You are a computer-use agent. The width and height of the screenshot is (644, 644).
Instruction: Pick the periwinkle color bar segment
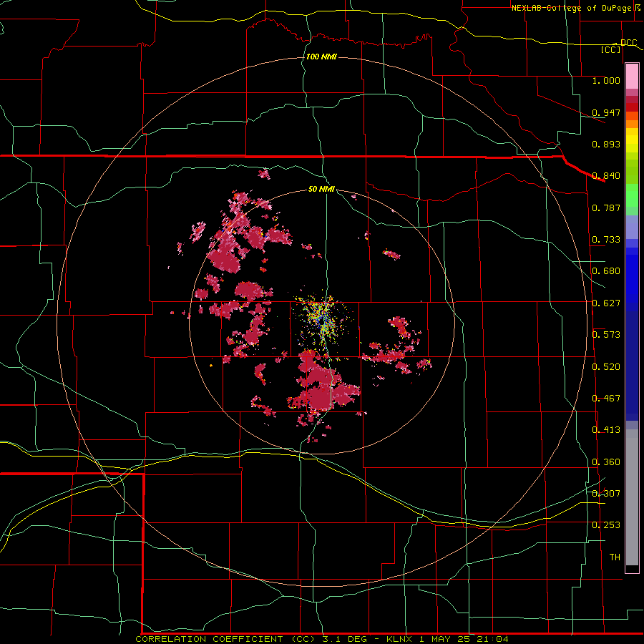pyautogui.click(x=632, y=228)
